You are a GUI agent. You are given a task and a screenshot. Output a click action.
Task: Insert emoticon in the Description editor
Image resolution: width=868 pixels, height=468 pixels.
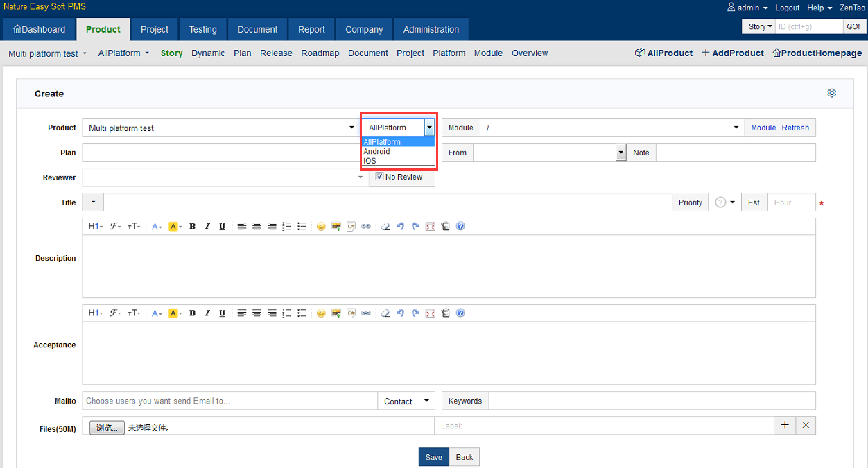(x=321, y=226)
